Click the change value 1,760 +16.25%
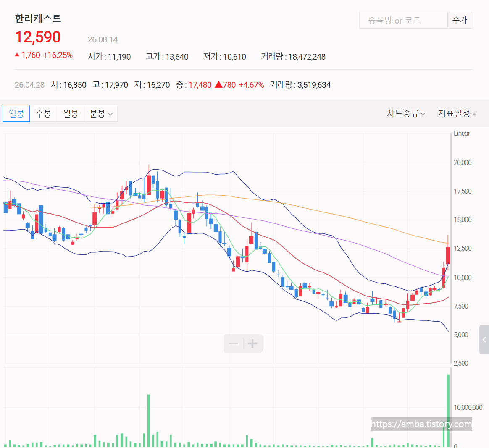The image size is (489, 448). (44, 55)
